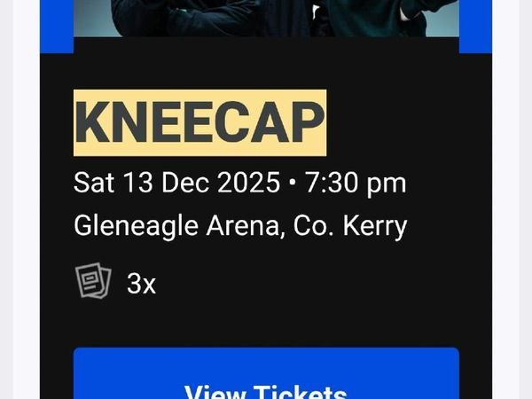This screenshot has height=399, width=532.
Task: Click the blue strip right of photo
Action: (x=475, y=26)
